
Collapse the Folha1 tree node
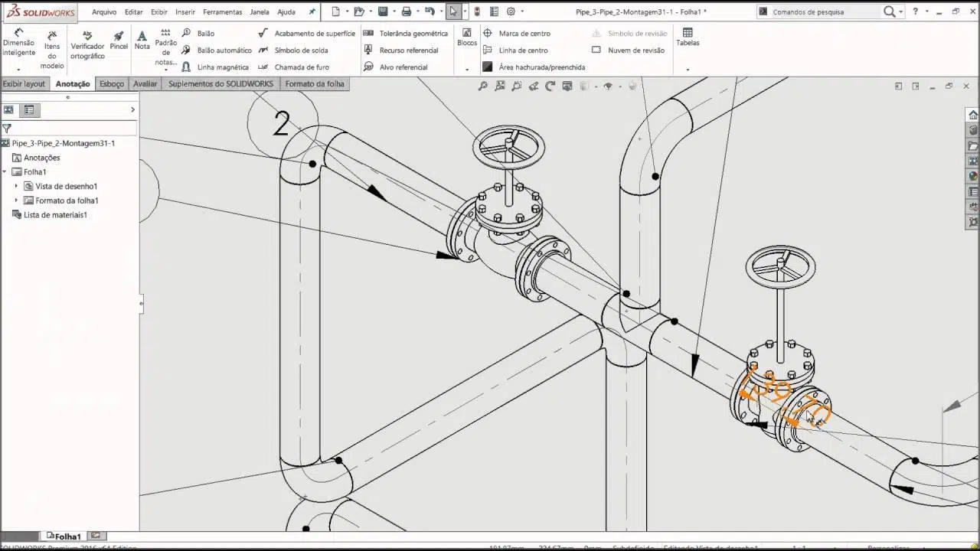tap(5, 172)
